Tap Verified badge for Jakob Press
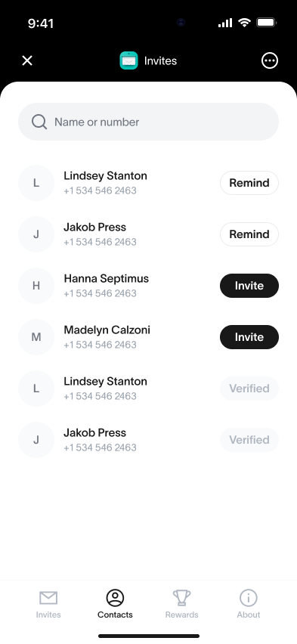Viewport: 297px width, 644px height. (249, 439)
